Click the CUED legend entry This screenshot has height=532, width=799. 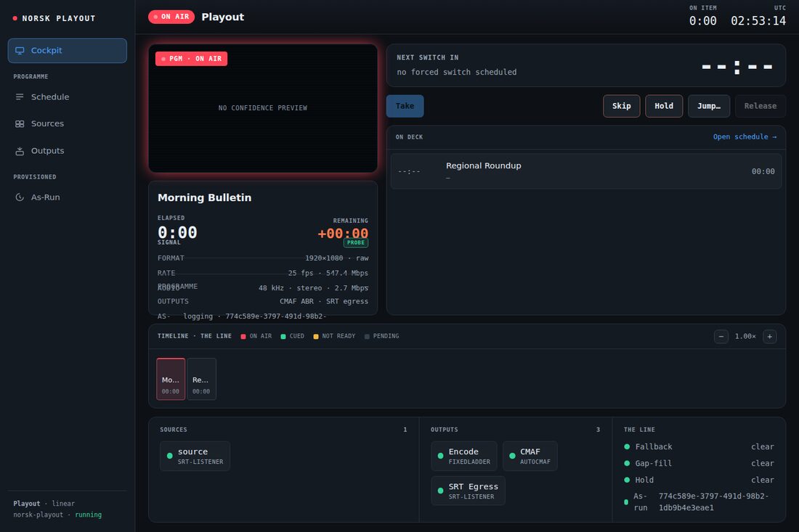click(x=293, y=337)
